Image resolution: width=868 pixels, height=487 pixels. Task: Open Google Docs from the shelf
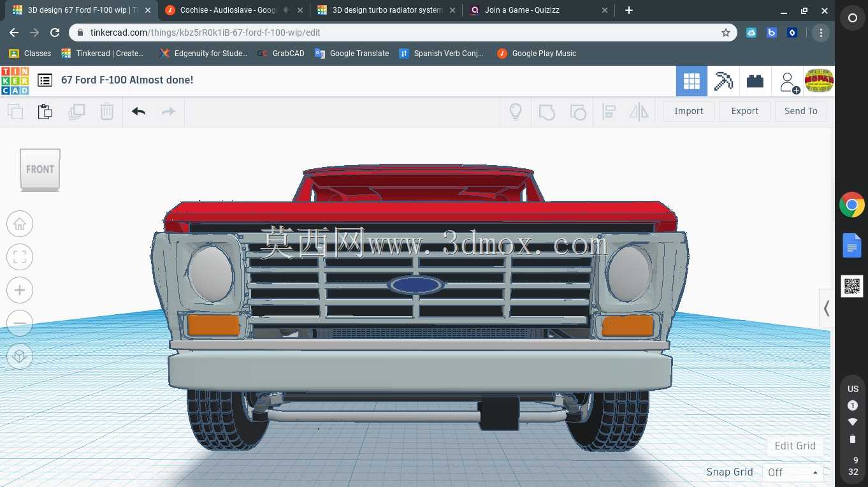tap(852, 245)
